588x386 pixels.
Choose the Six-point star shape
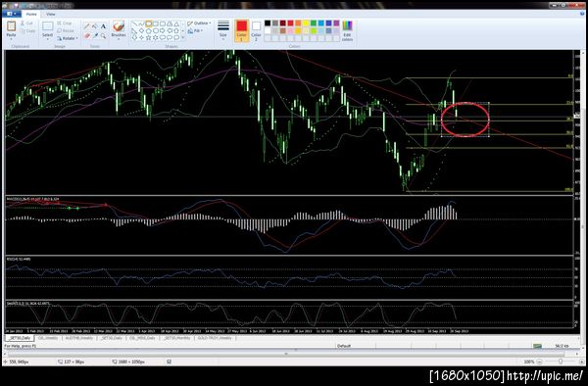pyautogui.click(x=156, y=37)
